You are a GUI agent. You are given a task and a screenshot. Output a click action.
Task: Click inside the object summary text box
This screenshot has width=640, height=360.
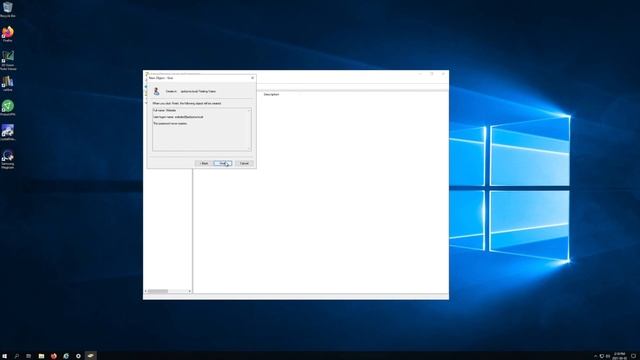202,129
